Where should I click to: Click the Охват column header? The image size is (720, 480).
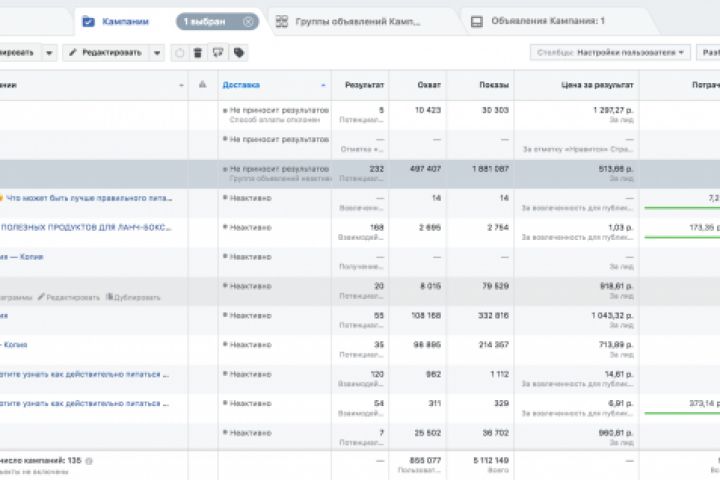(430, 85)
